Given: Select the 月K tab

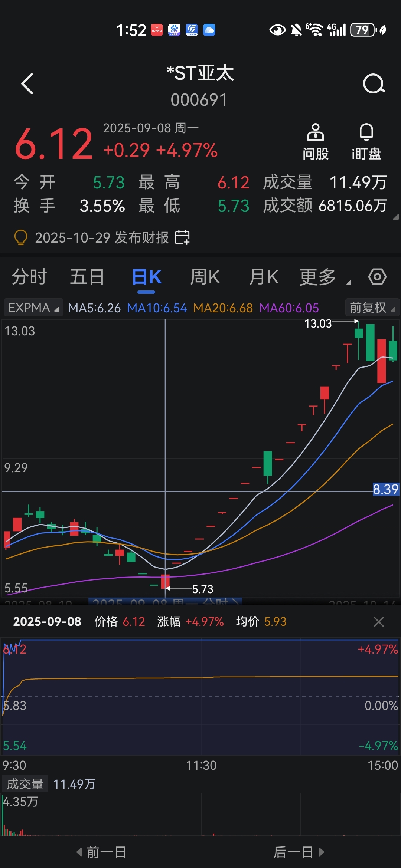Looking at the screenshot, I should [264, 277].
